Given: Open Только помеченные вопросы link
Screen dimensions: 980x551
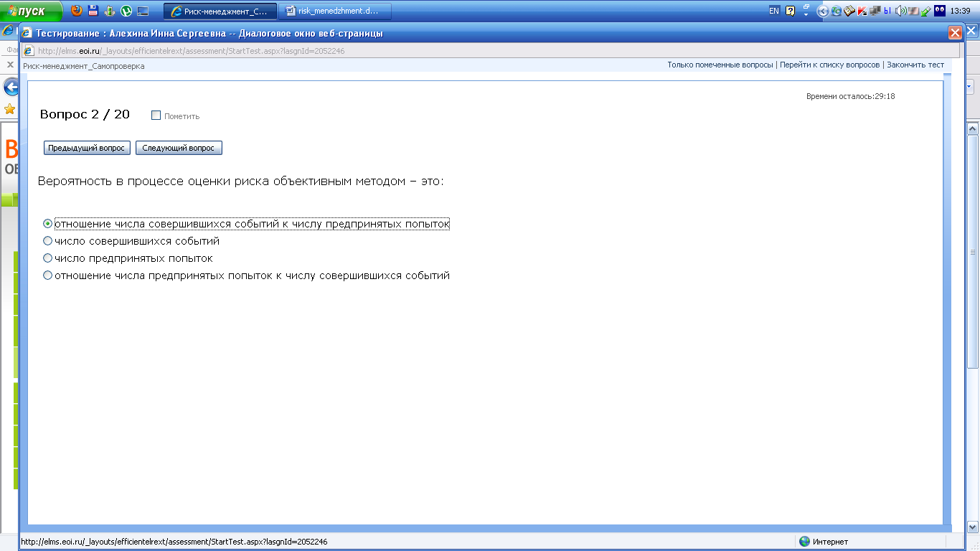Looking at the screenshot, I should pyautogui.click(x=720, y=65).
